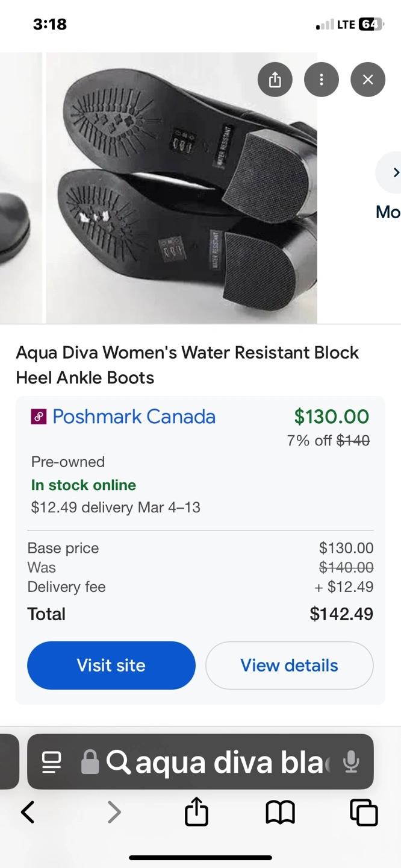The image size is (401, 868).
Task: Close the product detail overlay
Action: [368, 80]
